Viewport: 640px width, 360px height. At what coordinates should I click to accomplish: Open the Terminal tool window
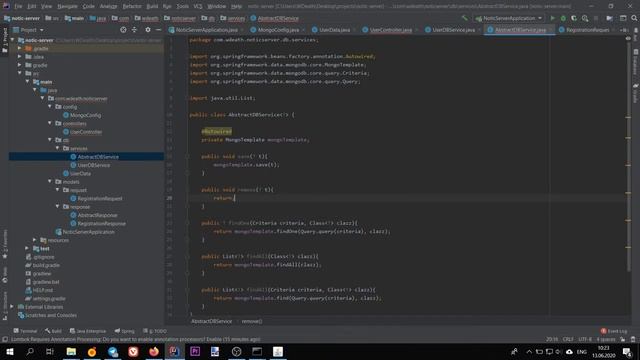(x=25, y=331)
